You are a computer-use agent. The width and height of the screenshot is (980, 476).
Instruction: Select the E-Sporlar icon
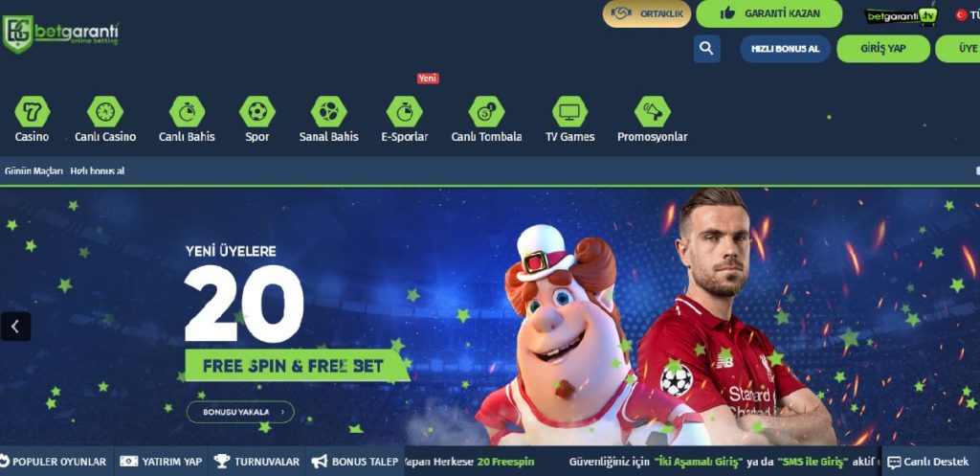coord(405,112)
